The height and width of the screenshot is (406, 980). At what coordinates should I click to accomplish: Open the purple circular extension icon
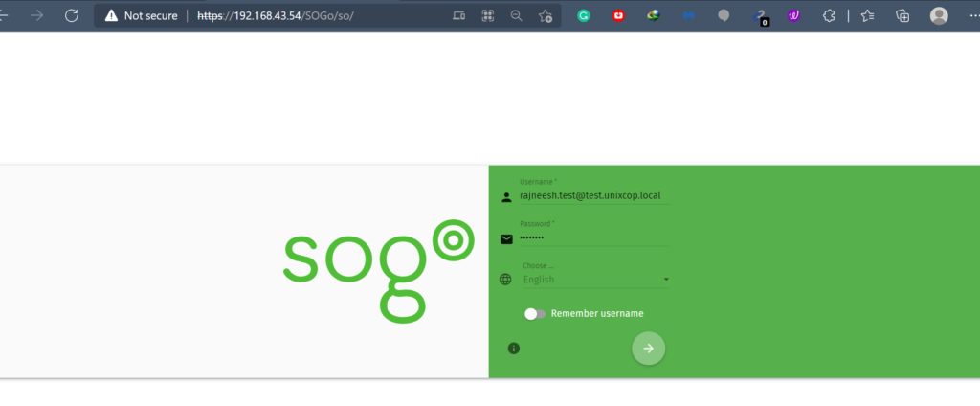pyautogui.click(x=793, y=15)
